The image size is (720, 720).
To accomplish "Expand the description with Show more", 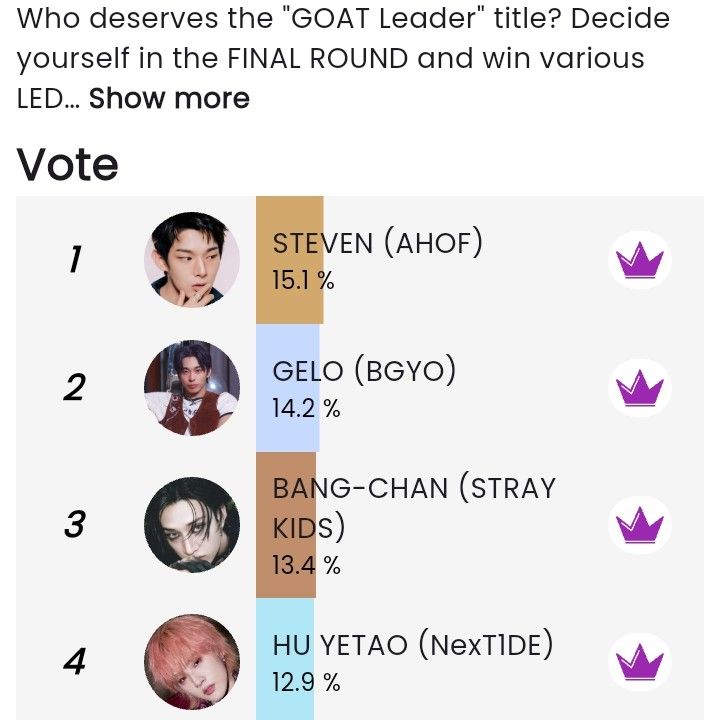I will tap(169, 99).
